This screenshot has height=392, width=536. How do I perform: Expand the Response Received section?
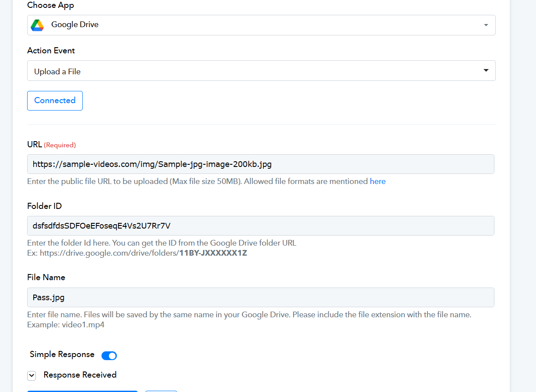pos(32,375)
